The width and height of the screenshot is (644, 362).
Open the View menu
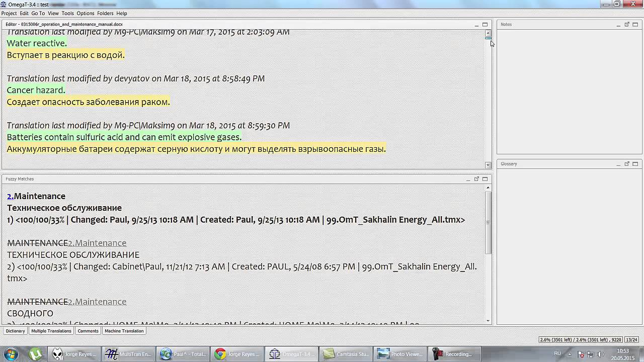[x=53, y=13]
